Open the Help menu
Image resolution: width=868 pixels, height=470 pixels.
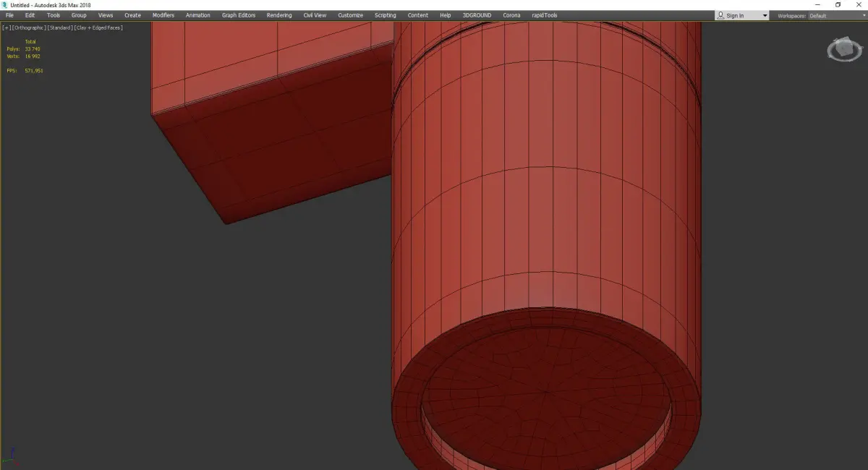coord(446,15)
